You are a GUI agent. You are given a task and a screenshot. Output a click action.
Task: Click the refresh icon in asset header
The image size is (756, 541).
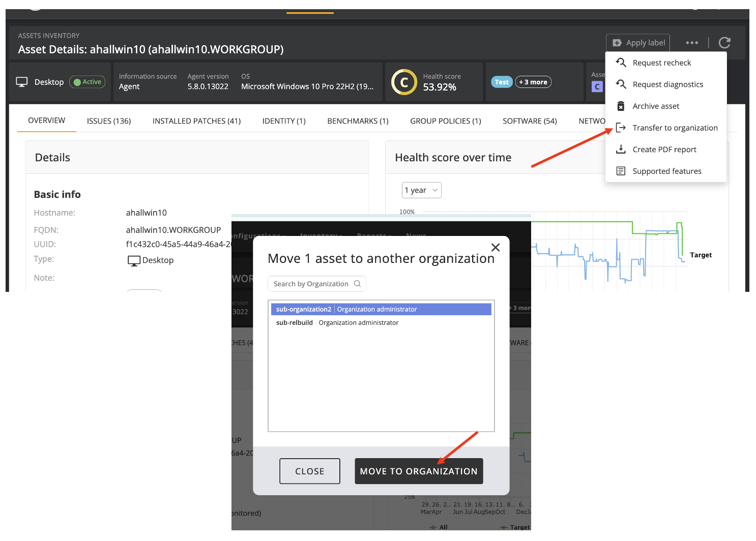pyautogui.click(x=724, y=43)
